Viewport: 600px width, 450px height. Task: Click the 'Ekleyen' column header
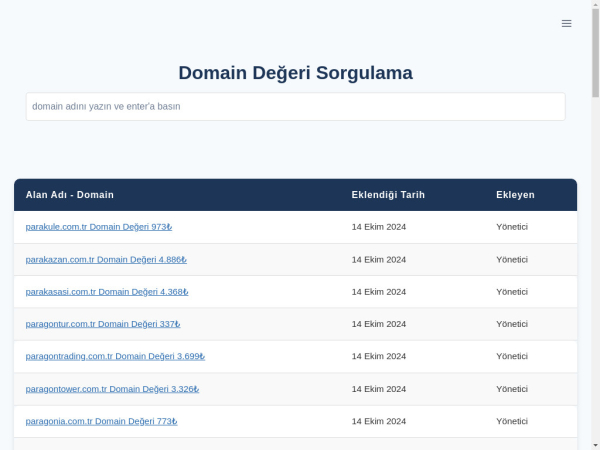click(x=515, y=195)
